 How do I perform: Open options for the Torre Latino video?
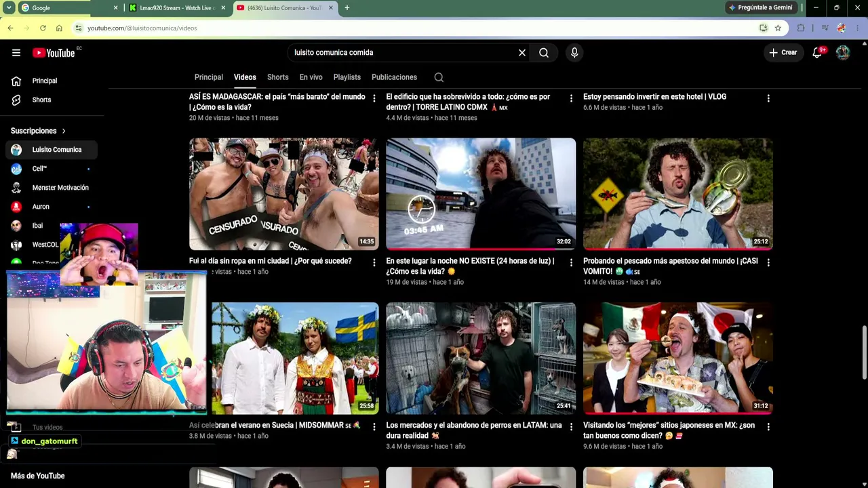click(x=571, y=98)
